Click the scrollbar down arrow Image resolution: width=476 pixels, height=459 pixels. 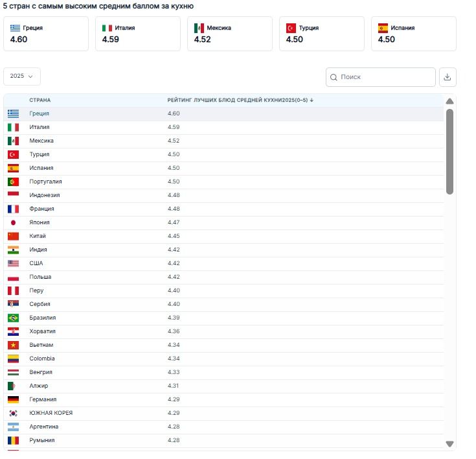(x=449, y=443)
